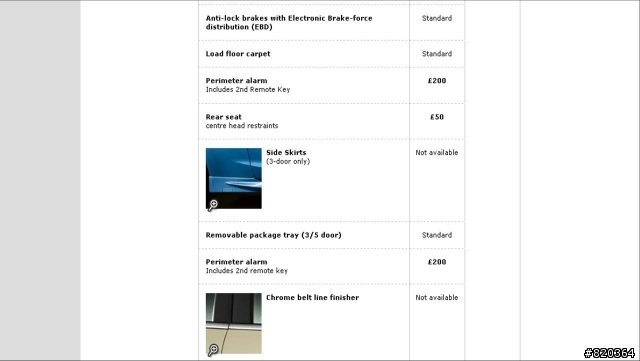Click magnifier icon on Chrome belt line image
This screenshot has height=361, width=640.
pyautogui.click(x=213, y=350)
